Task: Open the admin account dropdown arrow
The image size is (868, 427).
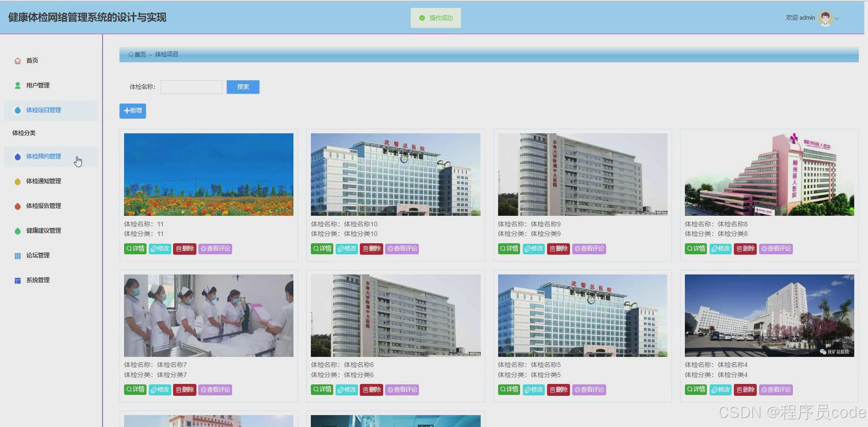Action: pyautogui.click(x=837, y=19)
